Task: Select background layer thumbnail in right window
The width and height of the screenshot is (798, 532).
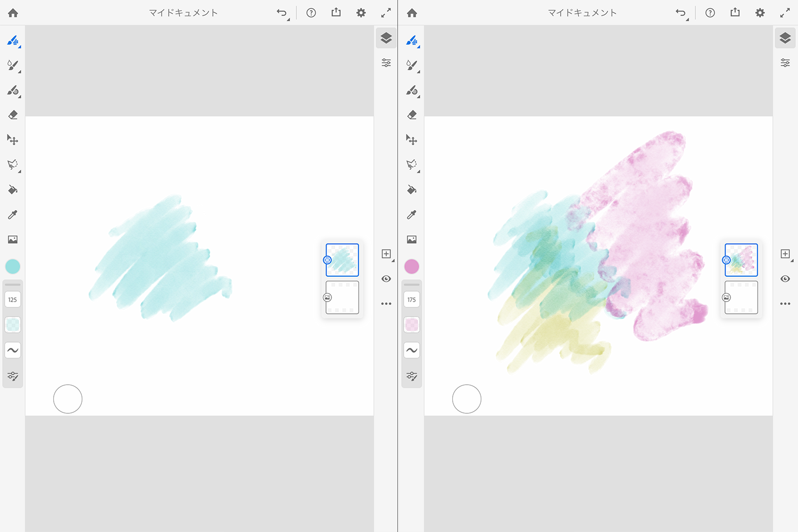Action: point(742,297)
